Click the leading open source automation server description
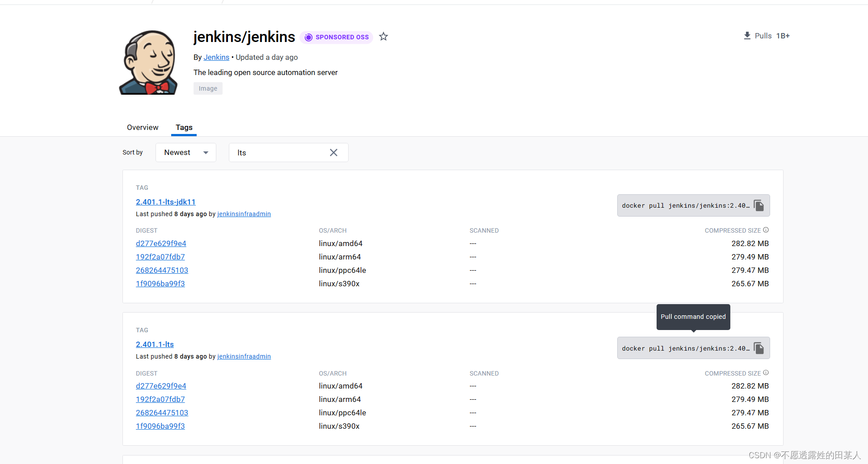868x464 pixels. [265, 72]
